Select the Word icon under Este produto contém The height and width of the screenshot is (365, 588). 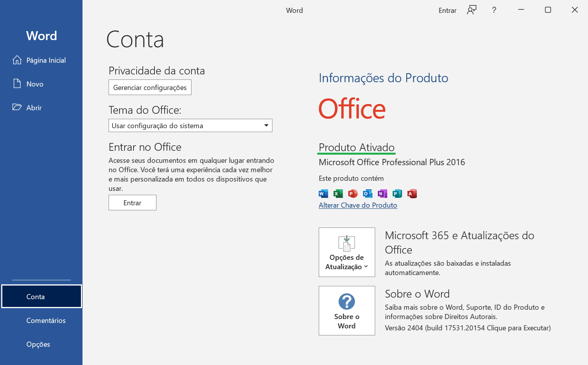323,193
